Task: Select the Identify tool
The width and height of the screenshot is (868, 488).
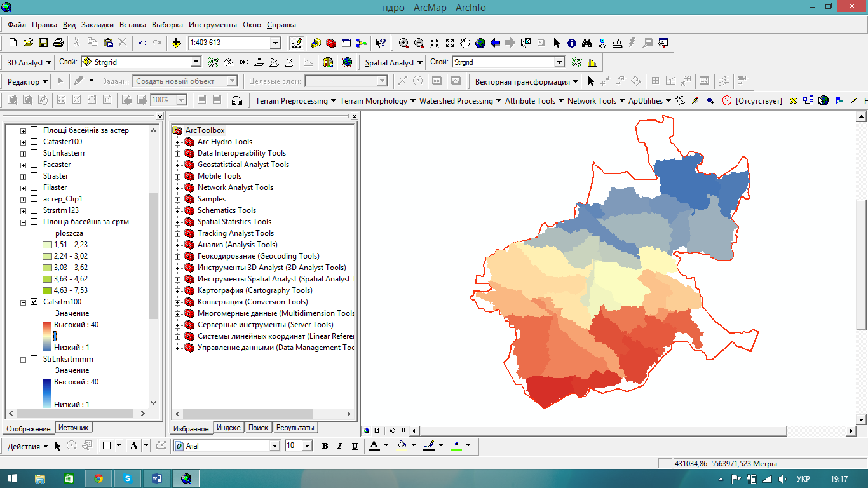Action: point(572,43)
